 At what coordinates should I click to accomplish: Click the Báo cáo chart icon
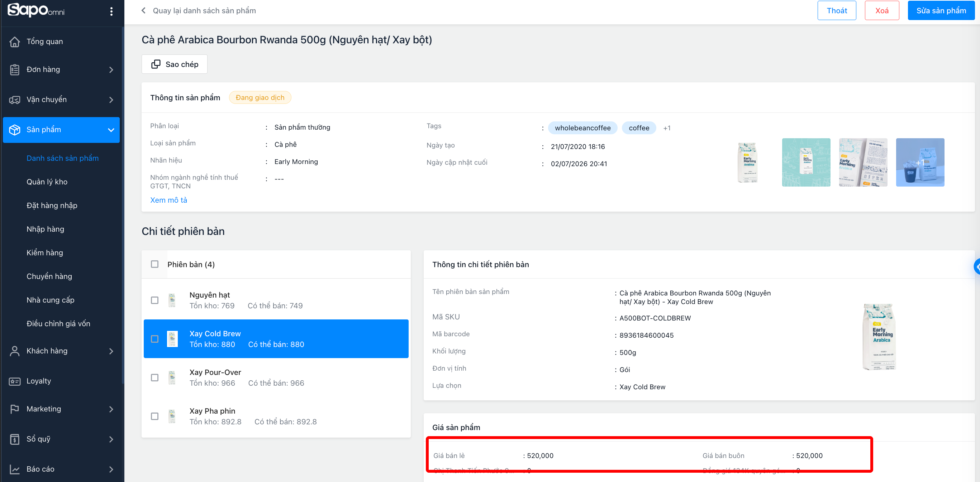click(x=14, y=469)
